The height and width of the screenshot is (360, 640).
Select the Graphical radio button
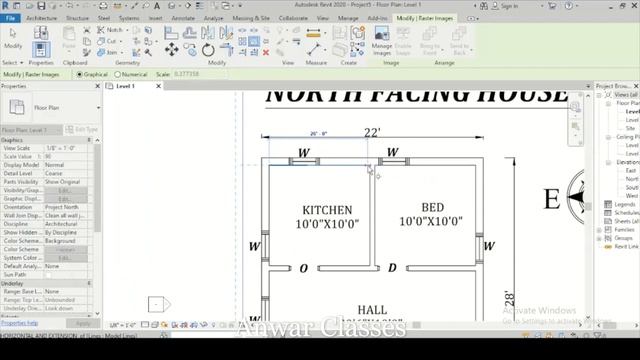point(80,74)
